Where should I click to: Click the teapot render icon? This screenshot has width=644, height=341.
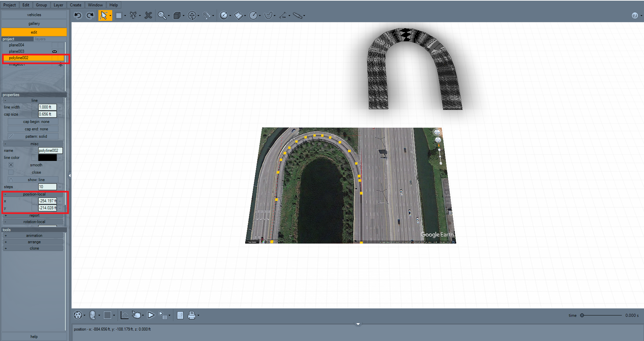point(136,315)
